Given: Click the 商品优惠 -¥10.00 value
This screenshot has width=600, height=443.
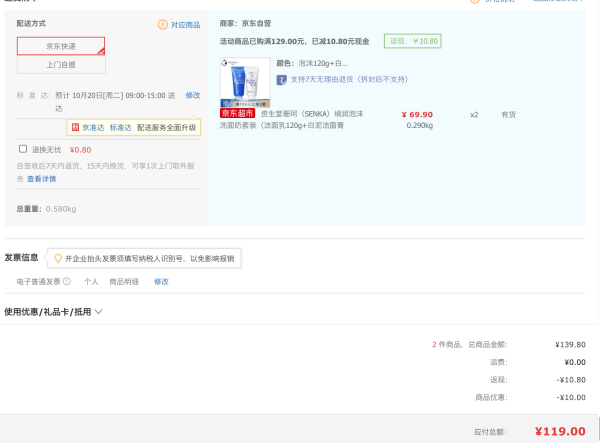Looking at the screenshot, I should point(571,397).
